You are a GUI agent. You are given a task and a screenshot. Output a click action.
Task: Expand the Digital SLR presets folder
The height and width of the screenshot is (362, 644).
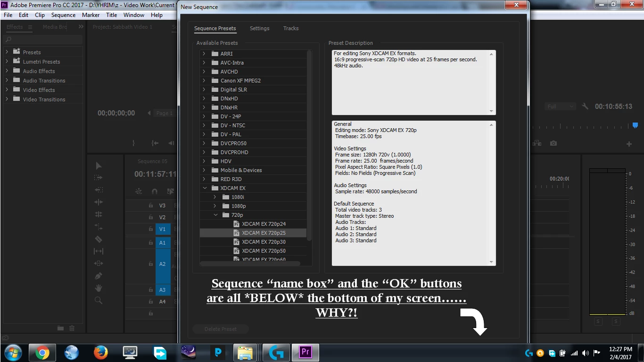[x=204, y=90]
